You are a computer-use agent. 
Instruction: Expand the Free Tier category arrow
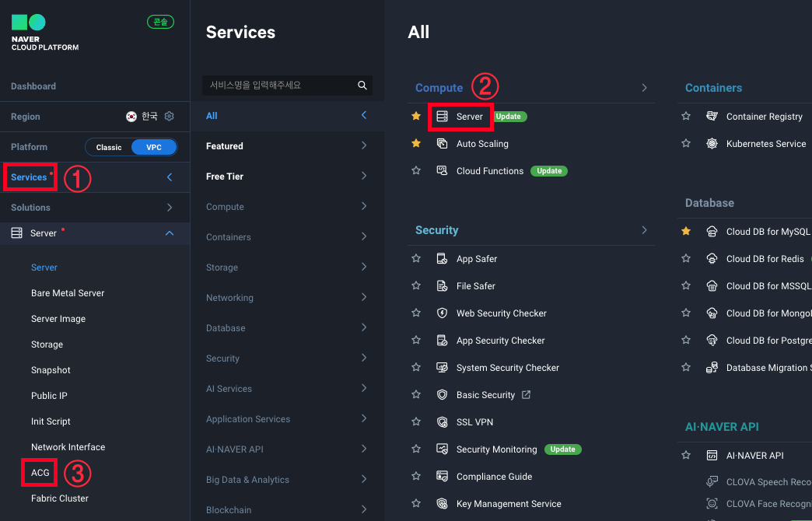coord(364,176)
